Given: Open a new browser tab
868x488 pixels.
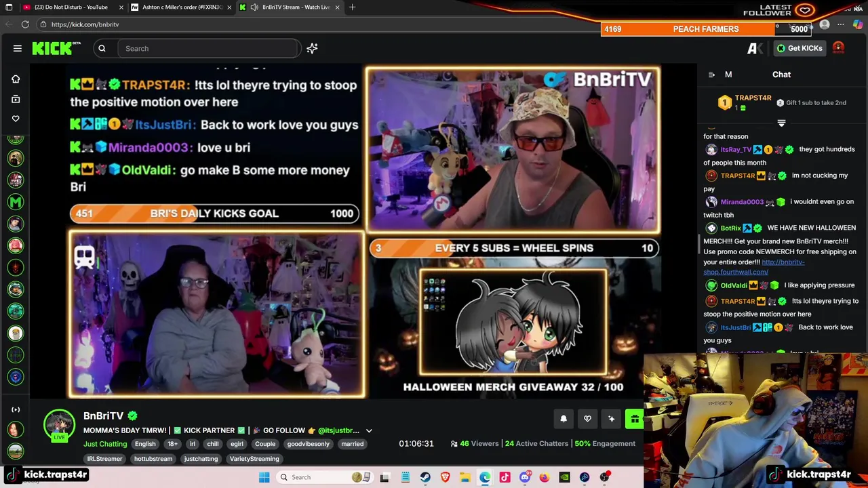Looking at the screenshot, I should click(x=352, y=7).
